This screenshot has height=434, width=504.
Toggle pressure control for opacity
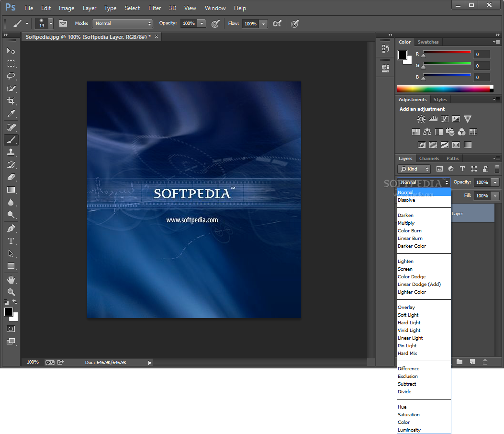pos(215,23)
